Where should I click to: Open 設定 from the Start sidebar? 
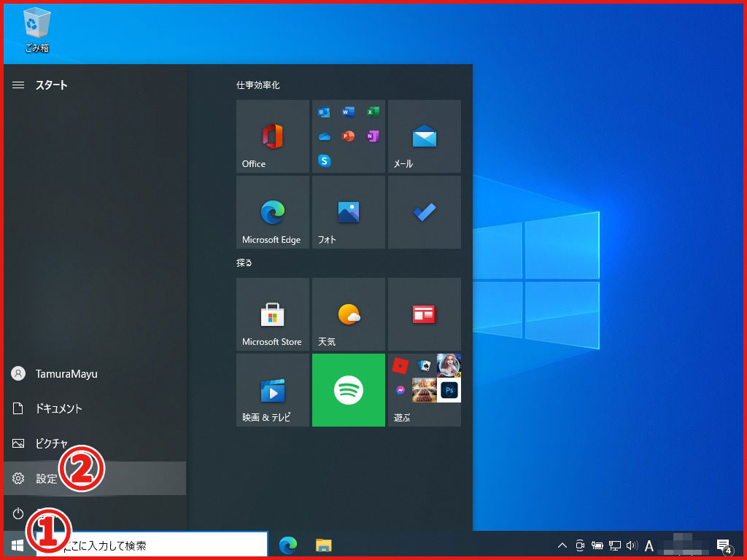pyautogui.click(x=95, y=478)
